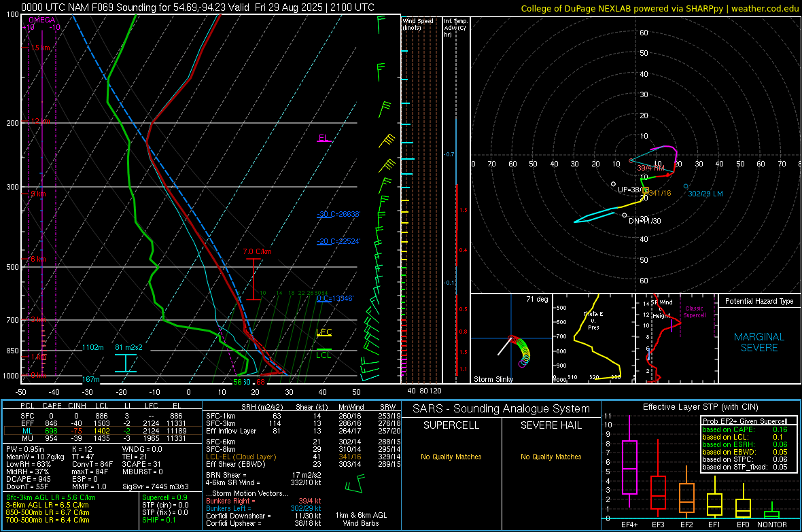Click the PW = 0.95in value
Image resolution: width=802 pixels, height=532 pixels.
[26, 449]
